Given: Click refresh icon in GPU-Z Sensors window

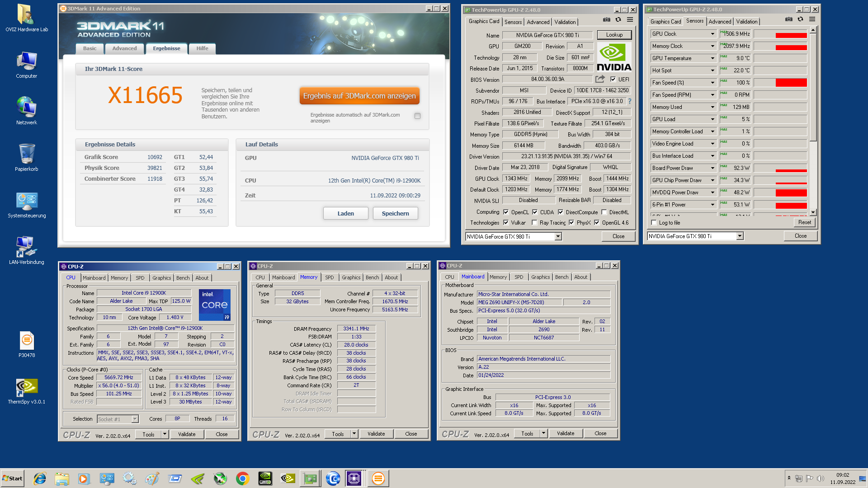Looking at the screenshot, I should coord(800,19).
